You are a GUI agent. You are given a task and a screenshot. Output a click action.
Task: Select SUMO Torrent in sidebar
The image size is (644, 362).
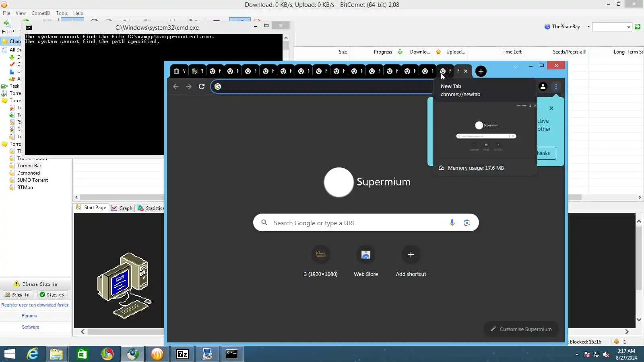tap(32, 180)
